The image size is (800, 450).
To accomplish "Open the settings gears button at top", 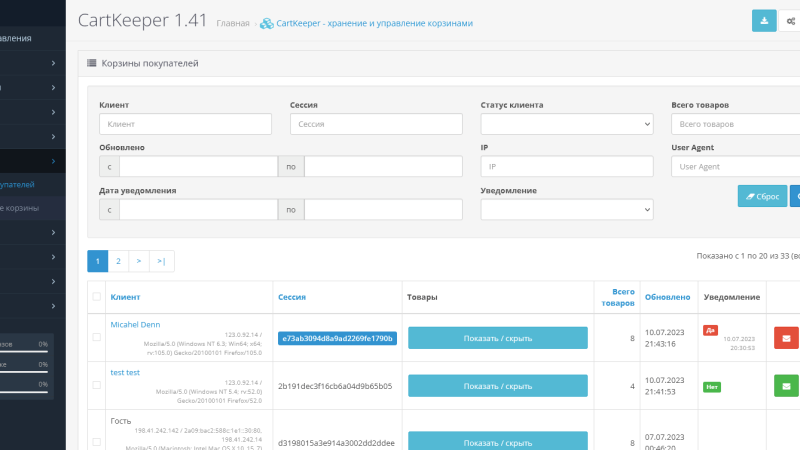I will pyautogui.click(x=790, y=21).
